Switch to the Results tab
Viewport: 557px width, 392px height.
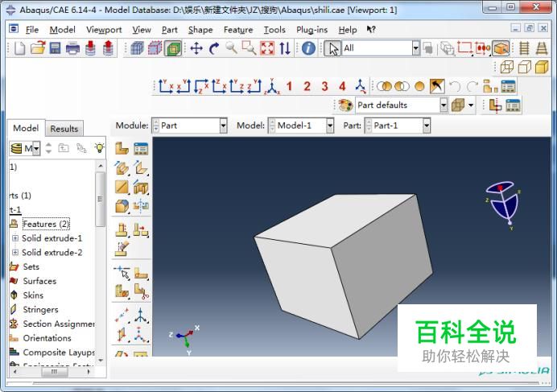(64, 129)
